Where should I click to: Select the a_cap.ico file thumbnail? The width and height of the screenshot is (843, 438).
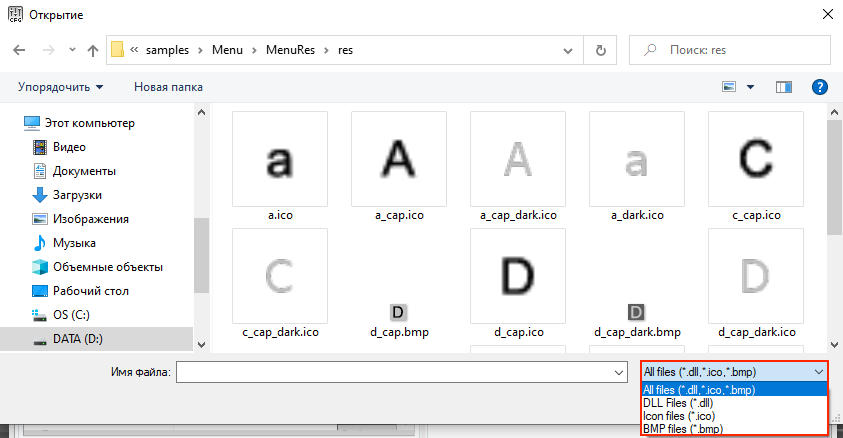pos(399,159)
